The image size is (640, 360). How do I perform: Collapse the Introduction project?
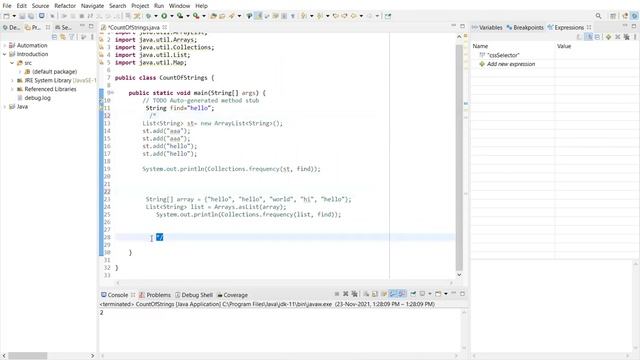(4, 54)
